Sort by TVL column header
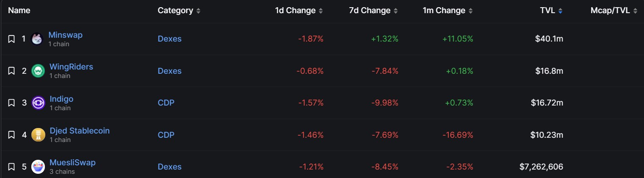 tap(551, 11)
